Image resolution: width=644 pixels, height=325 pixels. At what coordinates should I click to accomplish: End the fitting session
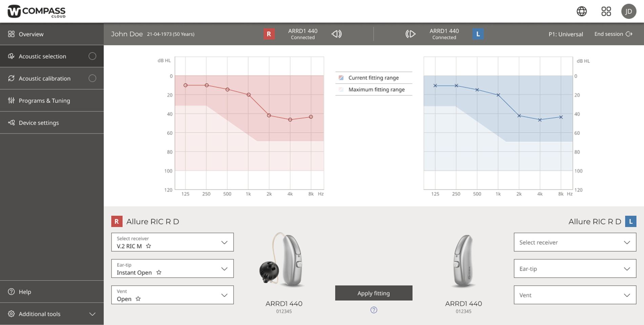click(613, 34)
